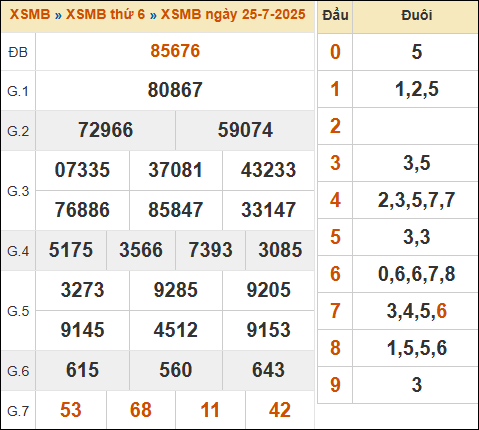Select G.7 number 68

141,410
